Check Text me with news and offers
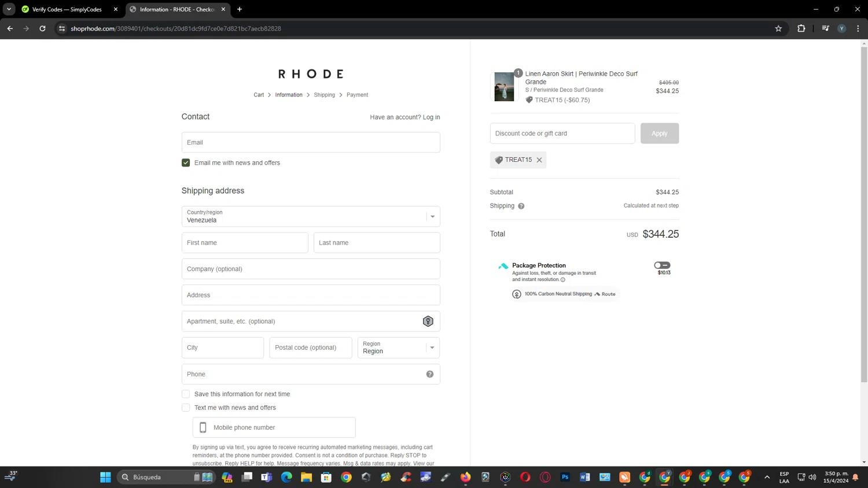The width and height of the screenshot is (868, 488). click(186, 408)
